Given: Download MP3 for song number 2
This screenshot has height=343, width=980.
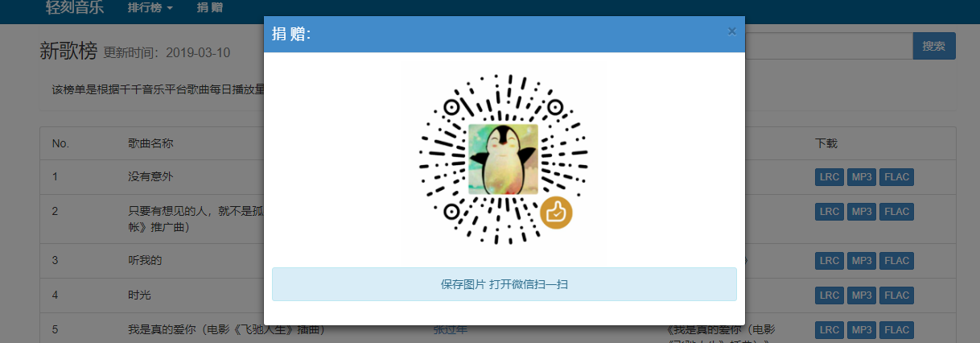Looking at the screenshot, I should 861,212.
